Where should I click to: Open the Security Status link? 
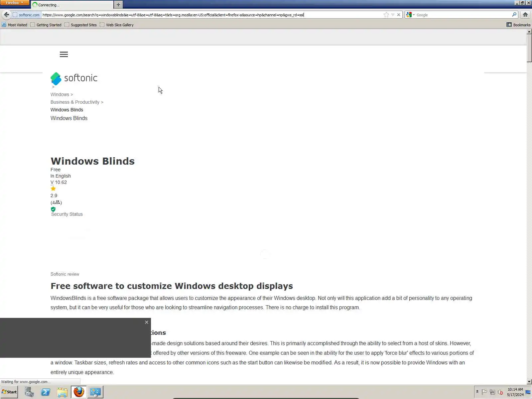(x=67, y=214)
